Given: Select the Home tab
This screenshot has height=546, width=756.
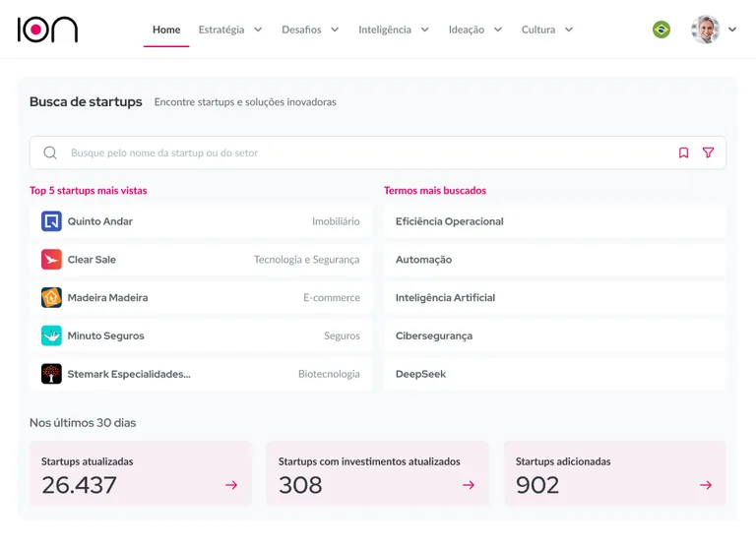Looking at the screenshot, I should (166, 30).
